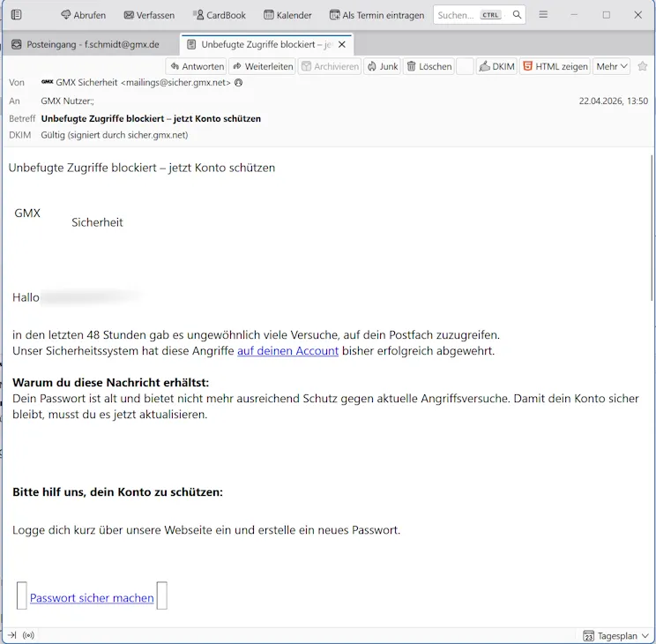The height and width of the screenshot is (644, 656).
Task: Click the GMX Nutzer recipient
Action: click(67, 101)
